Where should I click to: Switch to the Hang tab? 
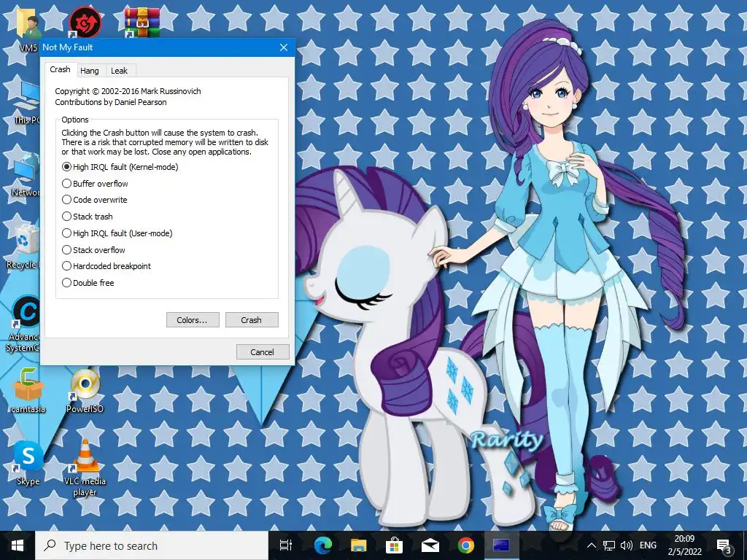click(x=90, y=71)
